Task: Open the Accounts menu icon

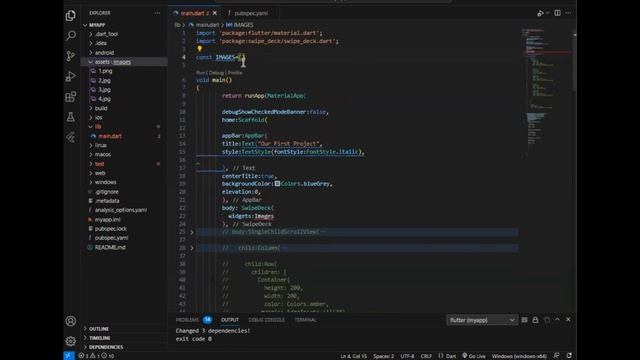Action: point(71,321)
